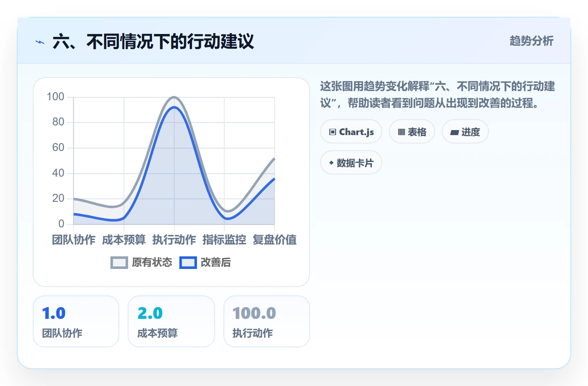Select the 表格 tag
This screenshot has width=588, height=386.
(x=412, y=132)
